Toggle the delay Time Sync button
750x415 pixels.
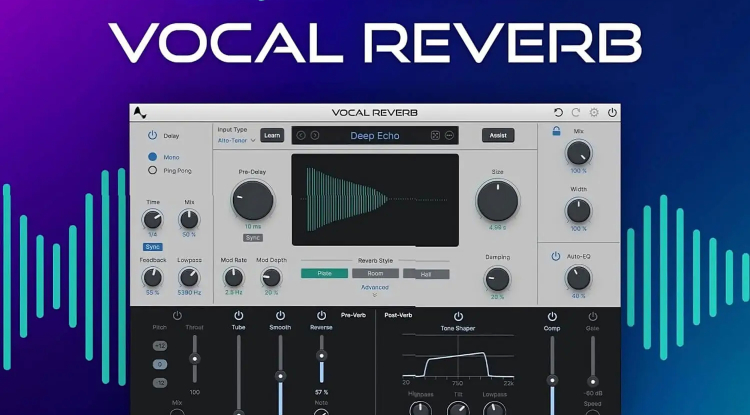coord(153,247)
